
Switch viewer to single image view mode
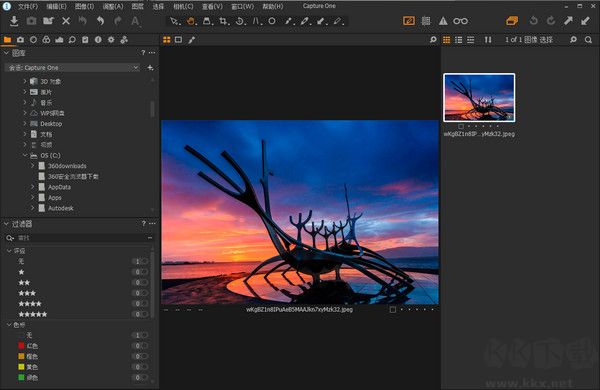click(x=178, y=40)
